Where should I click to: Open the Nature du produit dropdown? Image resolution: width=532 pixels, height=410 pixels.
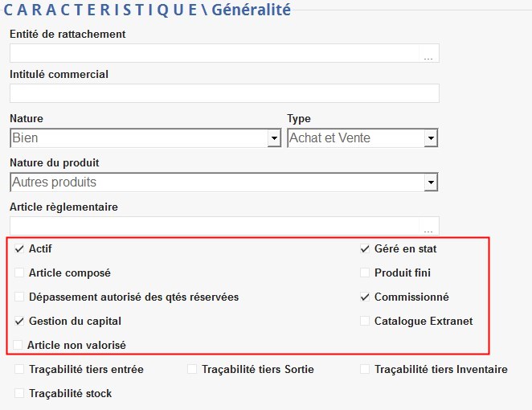432,183
